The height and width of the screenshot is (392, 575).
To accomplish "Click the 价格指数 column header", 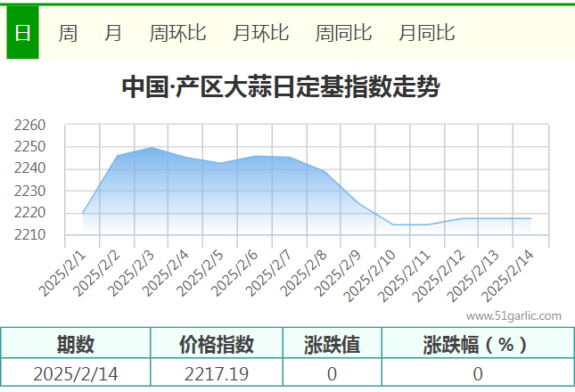I will pyautogui.click(x=217, y=344).
